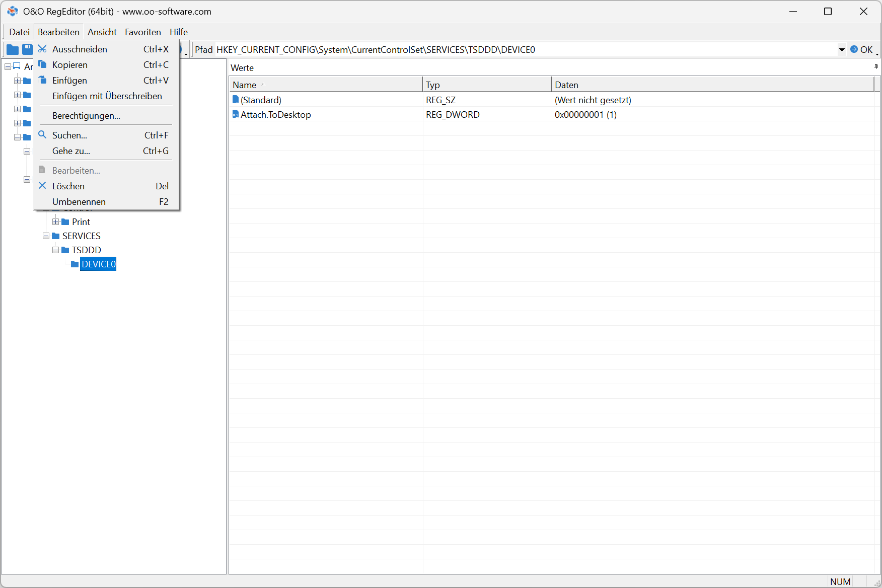Image resolution: width=882 pixels, height=588 pixels.
Task: Click into the Pfad registry path field
Action: (524, 50)
